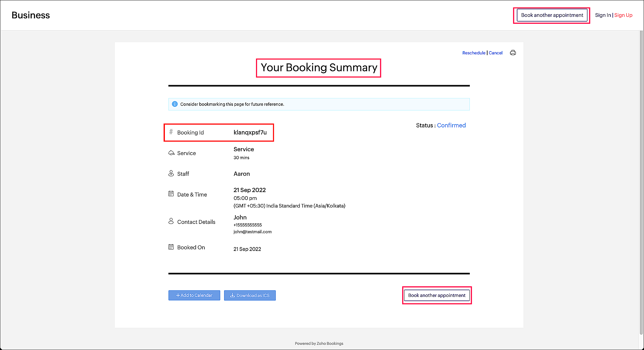Click the Staff person icon

click(x=171, y=173)
